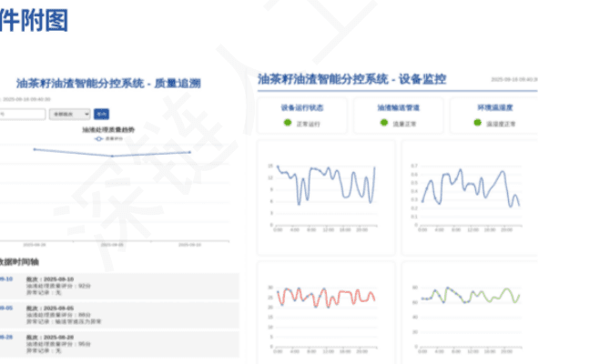610x364 pixels.
Task: Click the 设备监控 timestamp at top right
Action: click(x=514, y=79)
